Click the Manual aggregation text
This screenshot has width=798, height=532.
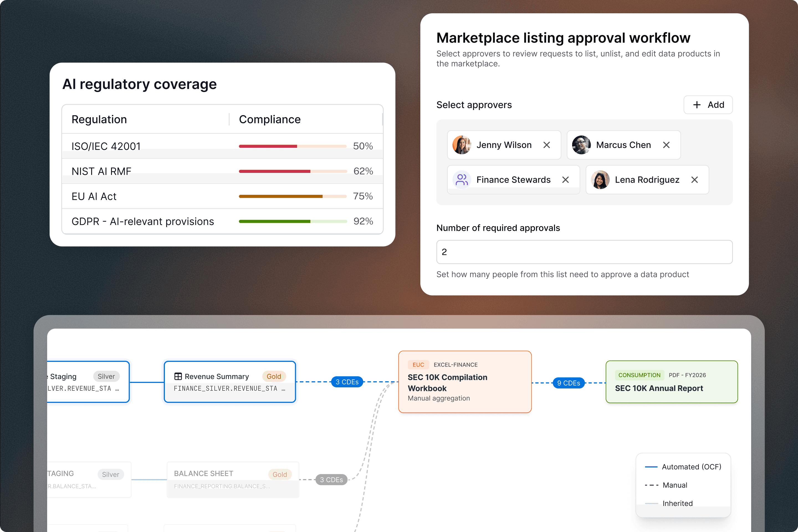click(439, 398)
